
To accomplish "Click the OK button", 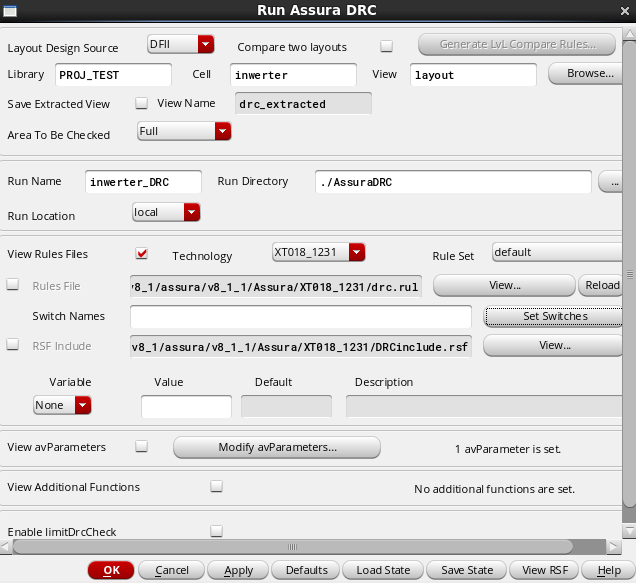I will pyautogui.click(x=111, y=570).
